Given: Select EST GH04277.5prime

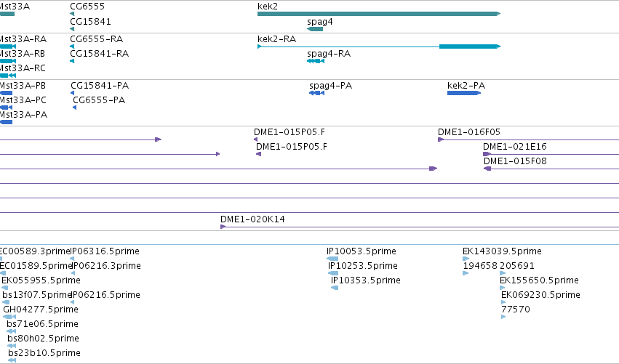Looking at the screenshot, I should [x=9, y=317].
